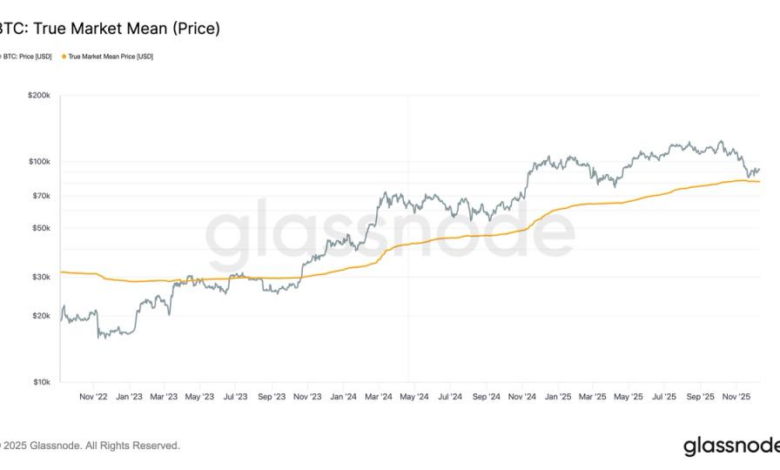Click the chart title True Market Mean (Price)
Viewport: 780px width, 470px height.
click(110, 29)
